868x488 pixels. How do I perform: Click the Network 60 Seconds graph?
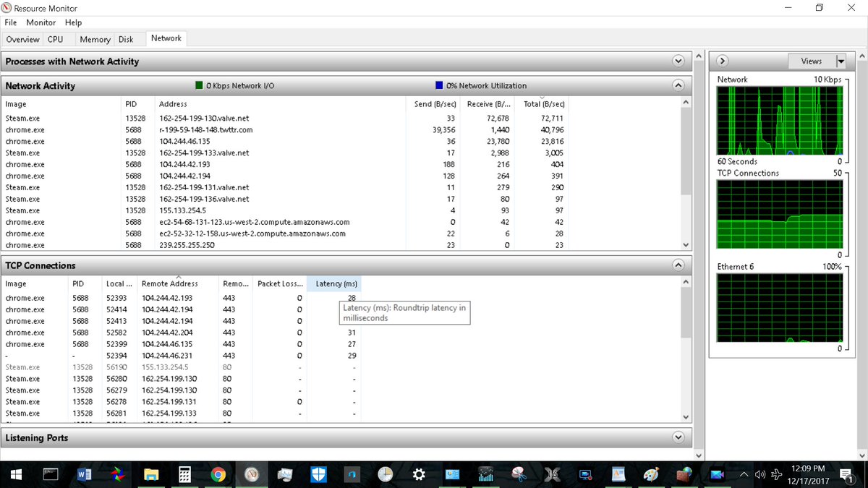pos(780,120)
